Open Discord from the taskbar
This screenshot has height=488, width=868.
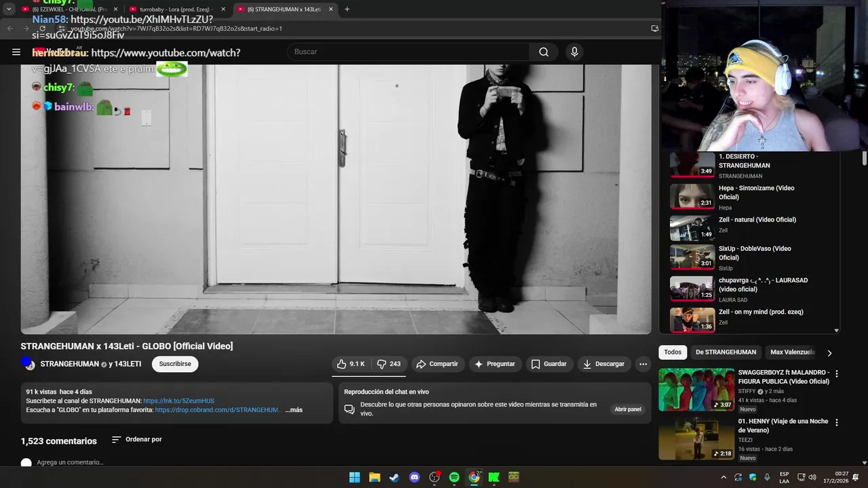click(414, 477)
